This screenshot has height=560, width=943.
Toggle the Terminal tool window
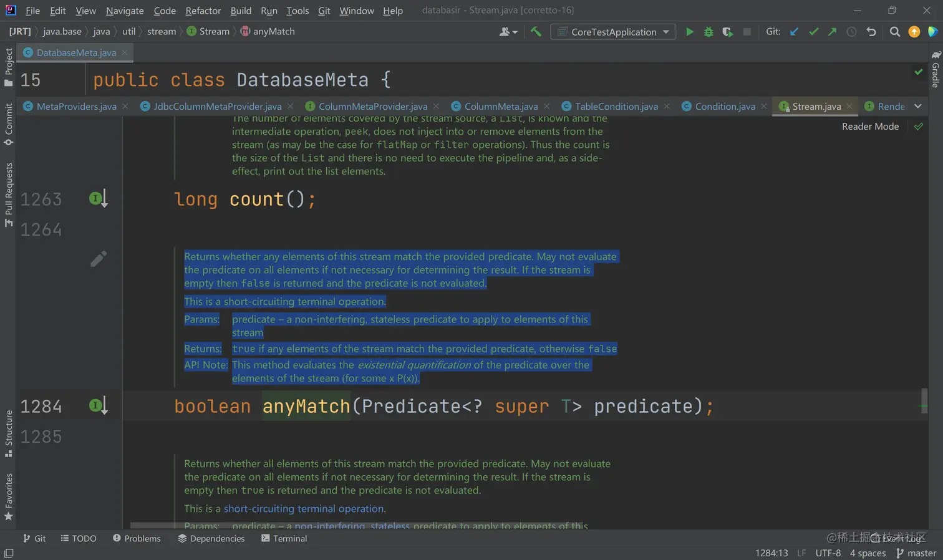(284, 539)
